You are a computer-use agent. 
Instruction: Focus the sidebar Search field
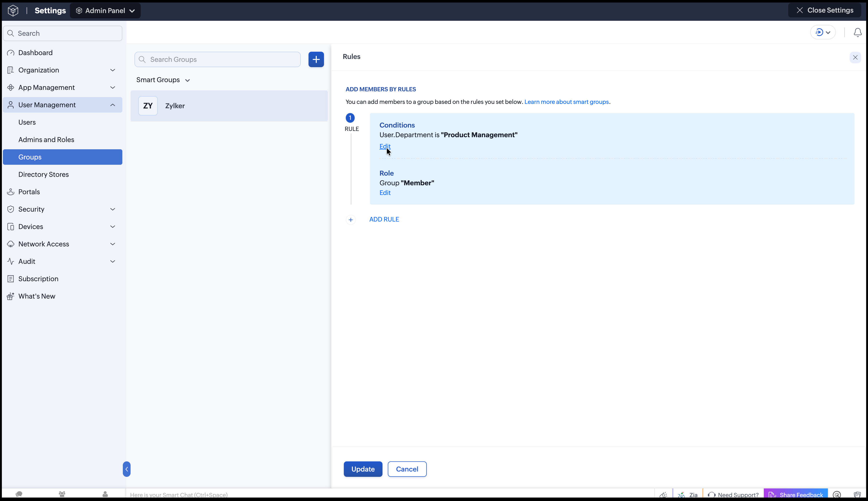(63, 33)
